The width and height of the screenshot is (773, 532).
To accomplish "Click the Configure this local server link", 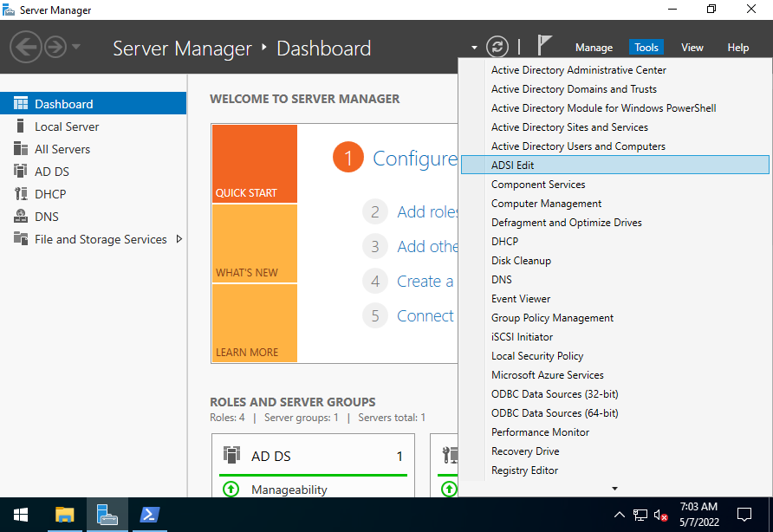I will pyautogui.click(x=415, y=159).
